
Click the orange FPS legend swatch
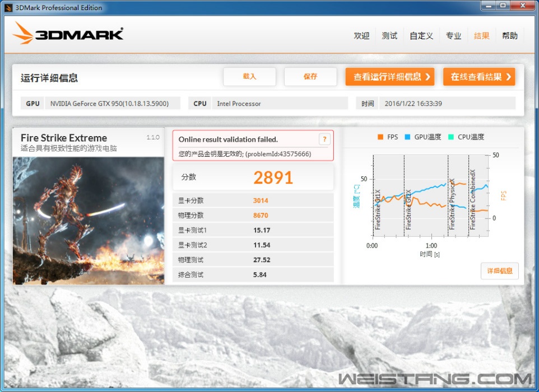pos(380,137)
